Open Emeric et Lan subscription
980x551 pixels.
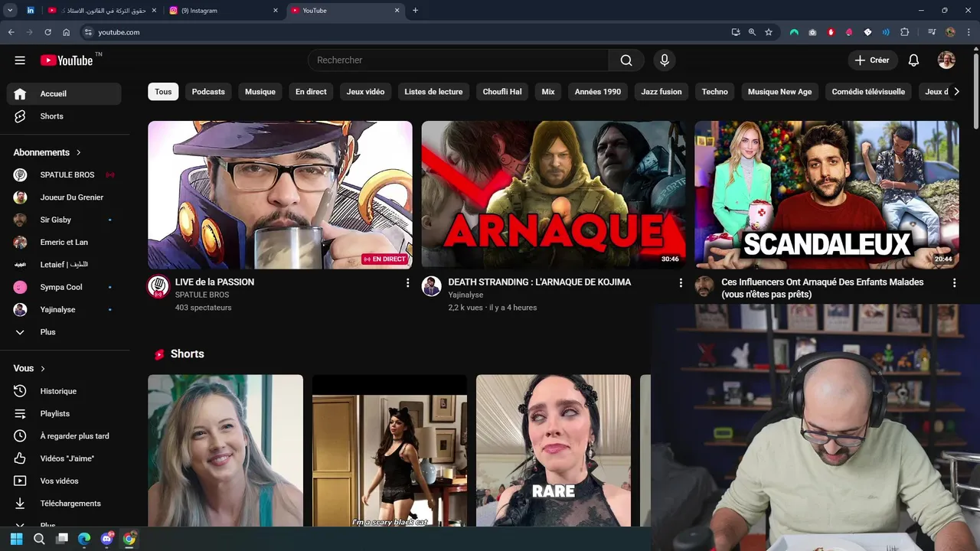coord(64,242)
